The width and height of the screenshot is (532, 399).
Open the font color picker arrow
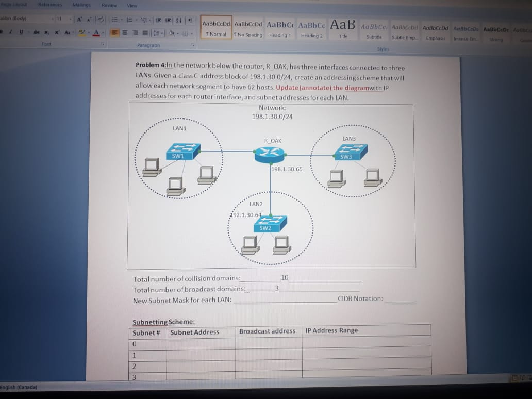(103, 32)
